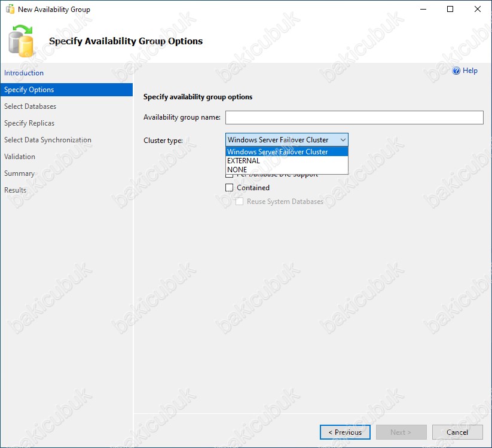Enable the Contained checkbox

pos(230,187)
